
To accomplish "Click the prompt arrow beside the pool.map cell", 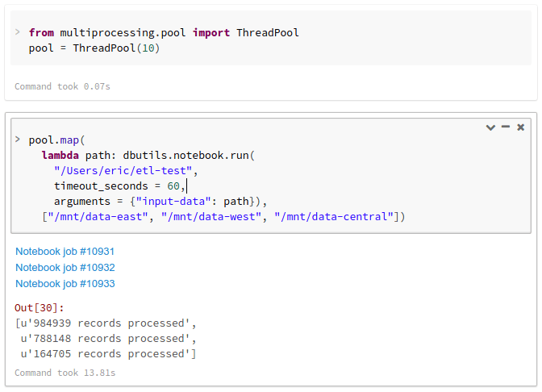I will pyautogui.click(x=18, y=140).
